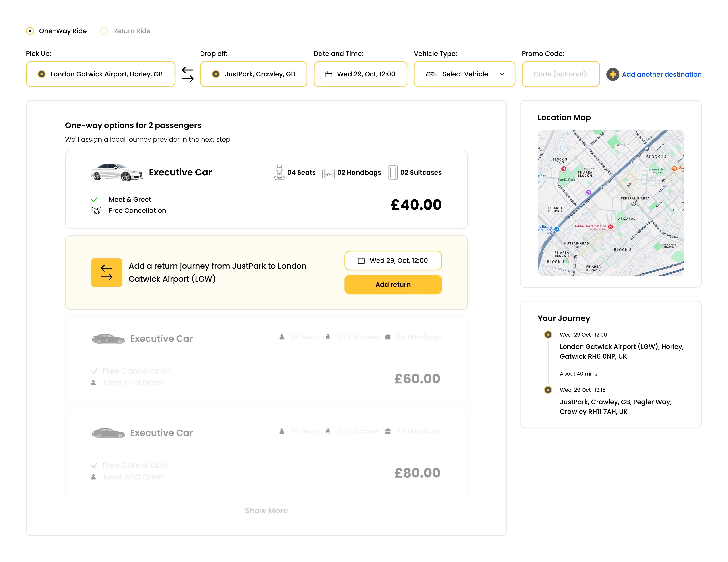Screen dimensions: 728x562
Task: Click the Add another destination link
Action: [x=661, y=74]
